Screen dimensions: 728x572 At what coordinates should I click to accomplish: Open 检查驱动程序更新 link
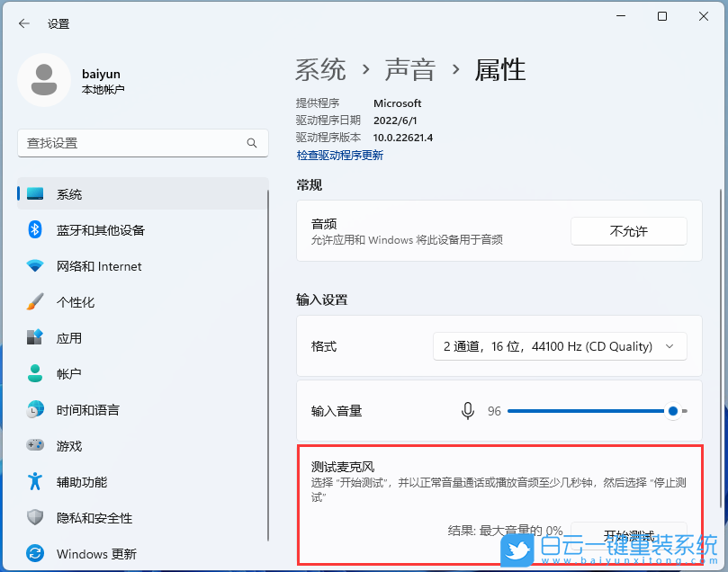339,155
